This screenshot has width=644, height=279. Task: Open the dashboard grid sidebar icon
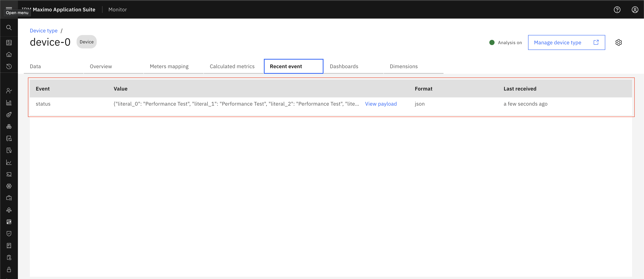9,43
